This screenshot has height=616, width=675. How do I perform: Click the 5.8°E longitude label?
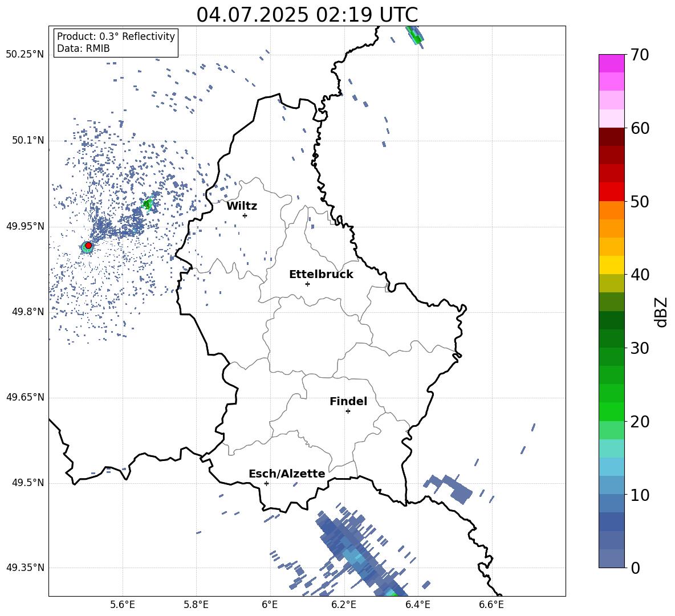[196, 605]
